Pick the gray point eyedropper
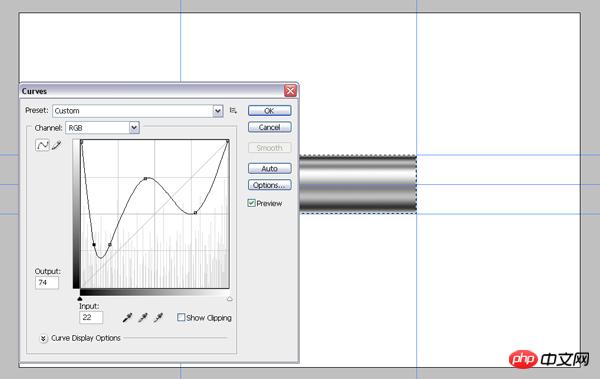This screenshot has width=600, height=379. [143, 317]
